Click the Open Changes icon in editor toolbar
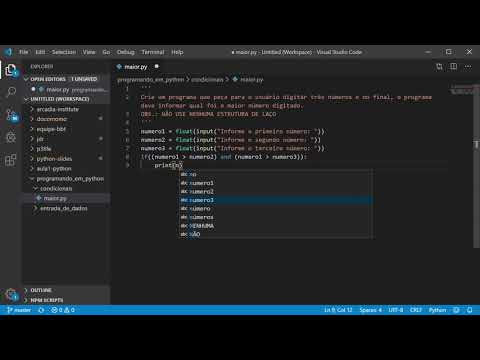 tap(439, 67)
